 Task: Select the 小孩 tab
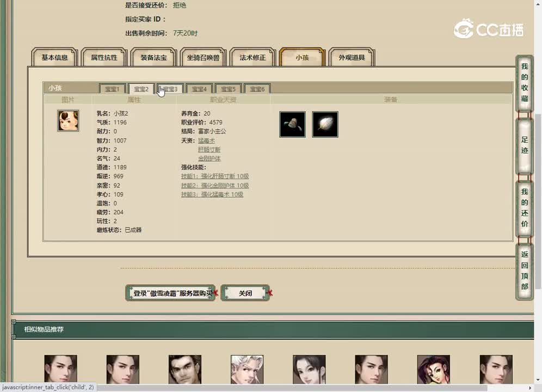[x=302, y=57]
